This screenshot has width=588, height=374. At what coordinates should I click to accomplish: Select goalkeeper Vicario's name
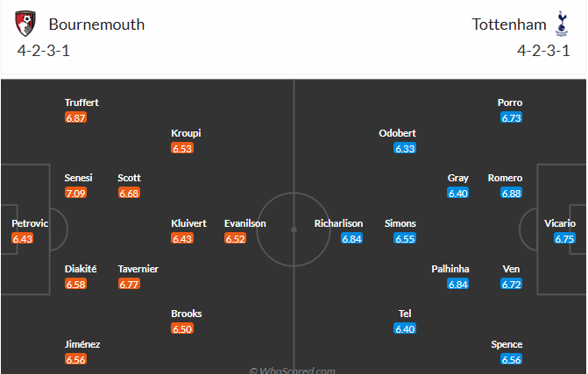coord(559,223)
